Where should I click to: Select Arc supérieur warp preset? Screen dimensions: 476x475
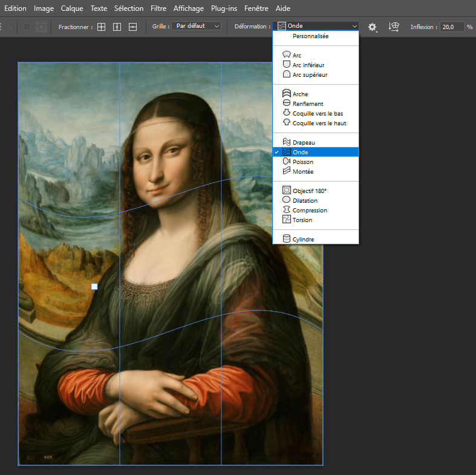316,74
